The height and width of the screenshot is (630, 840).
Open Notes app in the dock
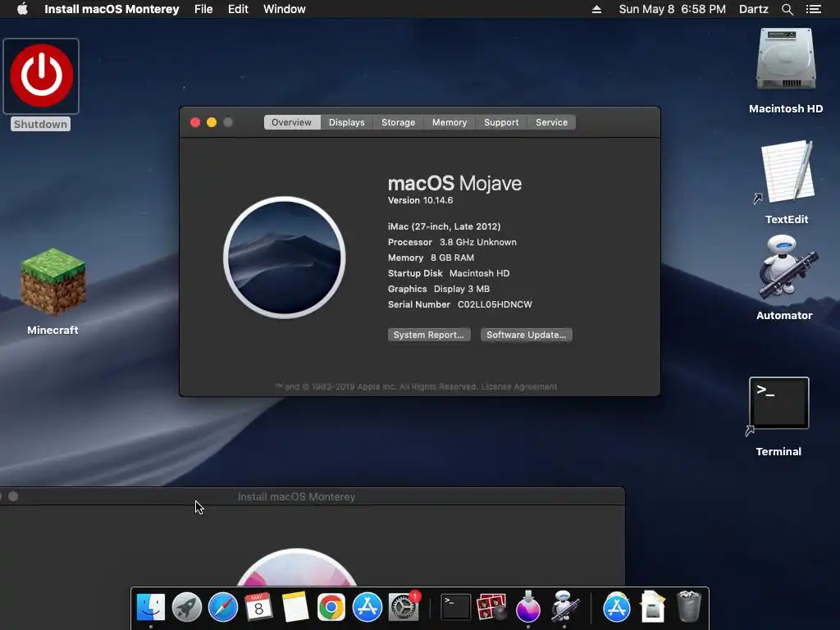pos(294,608)
